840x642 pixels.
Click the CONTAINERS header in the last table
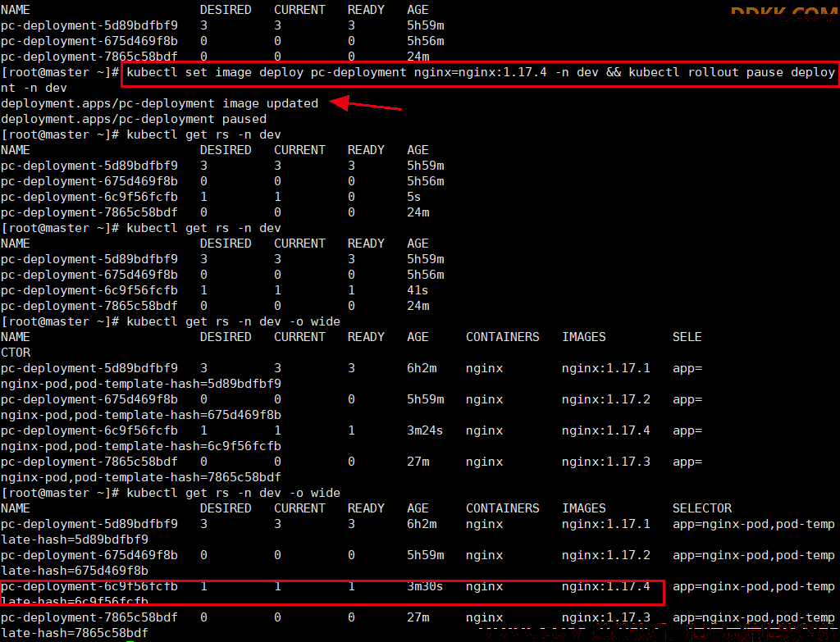coord(503,508)
